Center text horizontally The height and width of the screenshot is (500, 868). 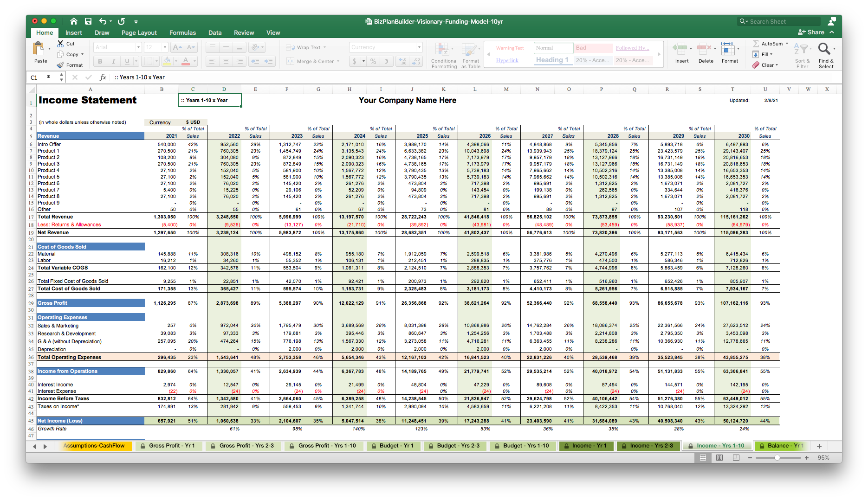pyautogui.click(x=226, y=61)
